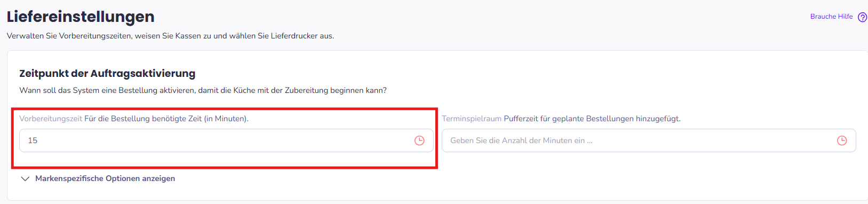The height and width of the screenshot is (204, 868).
Task: Show Markenspezifische Optionen anzeigen text link
Action: (x=105, y=178)
